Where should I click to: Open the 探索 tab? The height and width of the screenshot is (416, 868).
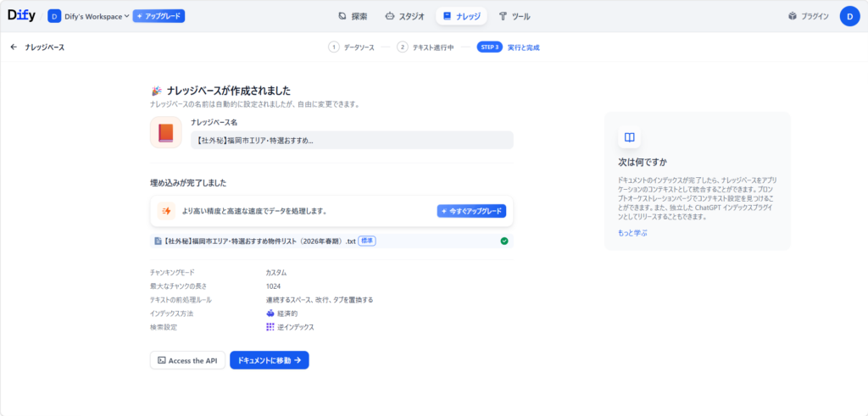click(x=353, y=16)
